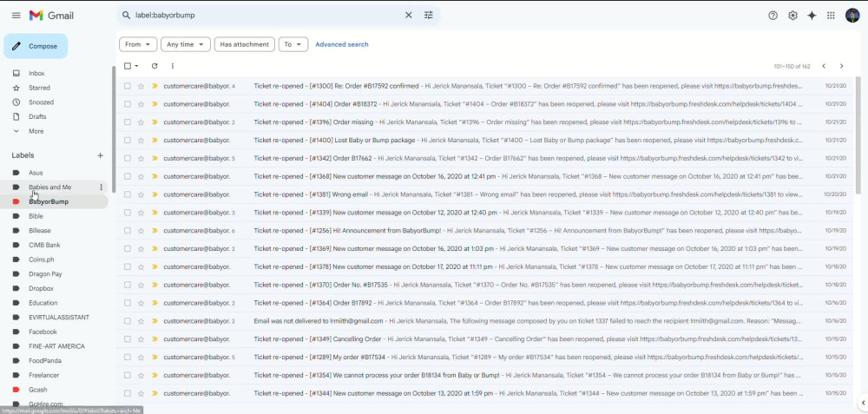Screen dimensions: 868x414
Task: Check the #1368 New customer message email
Action: click(x=128, y=176)
